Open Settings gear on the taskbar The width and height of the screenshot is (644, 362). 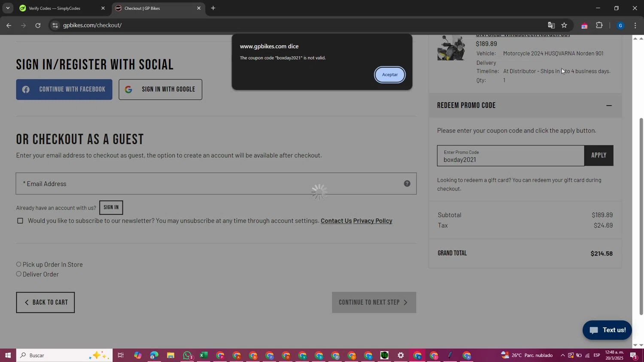click(x=401, y=355)
